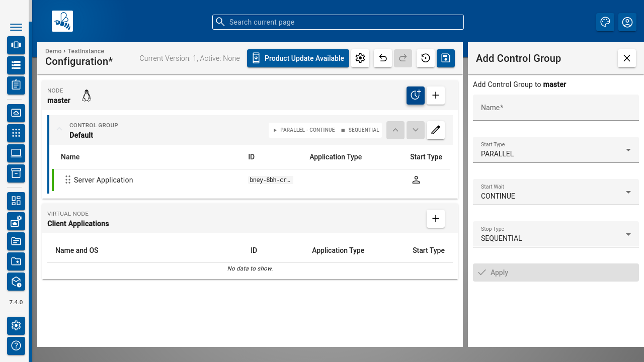The height and width of the screenshot is (362, 644).
Task: Click Current Version status text
Action: click(190, 58)
